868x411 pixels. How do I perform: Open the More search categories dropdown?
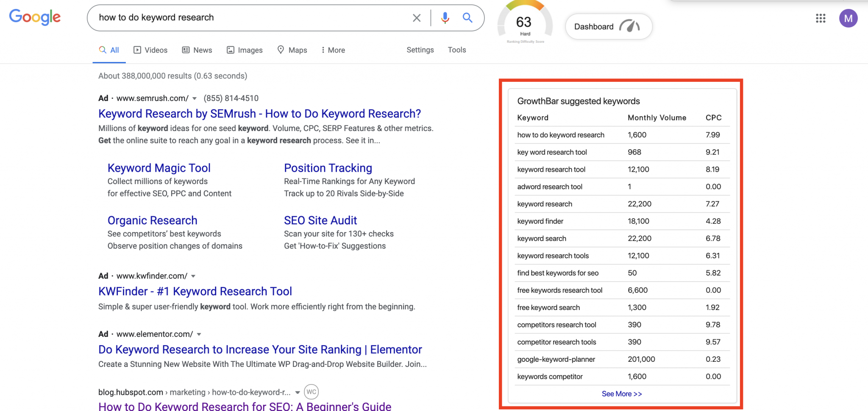(x=333, y=50)
